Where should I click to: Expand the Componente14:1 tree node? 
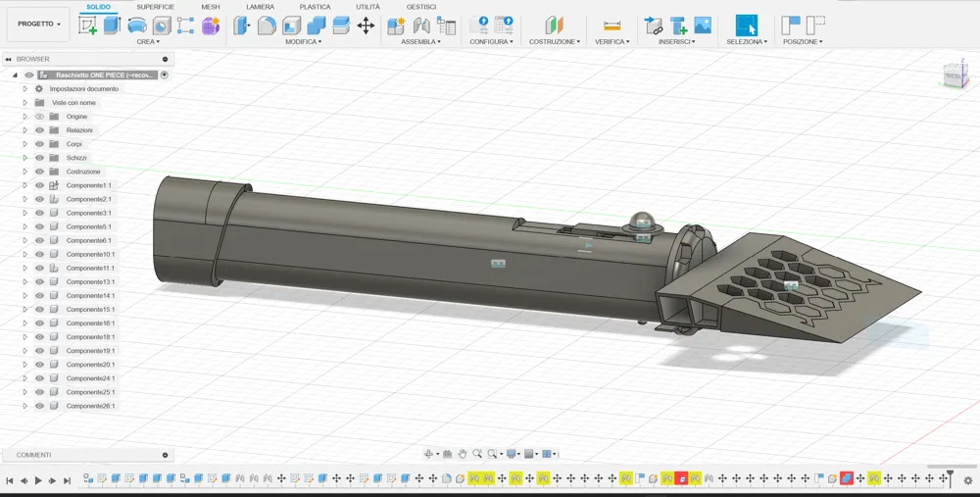(x=25, y=295)
